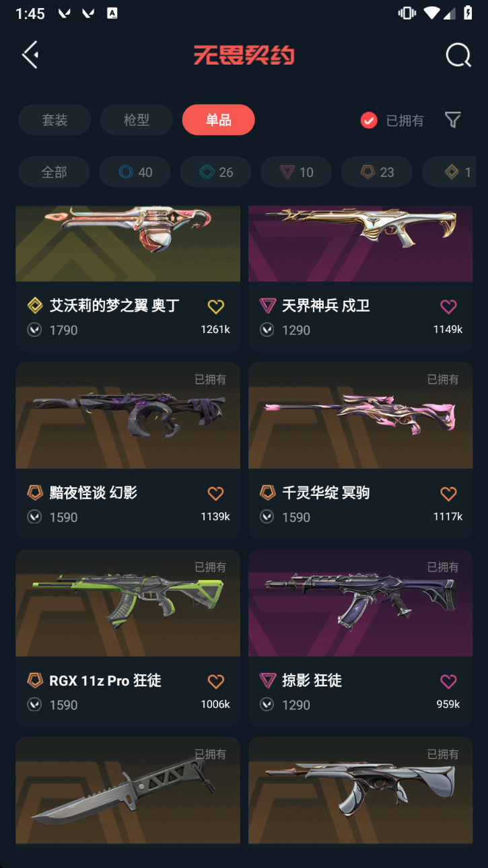Switch to the 枪型 tab
488x868 pixels.
137,120
